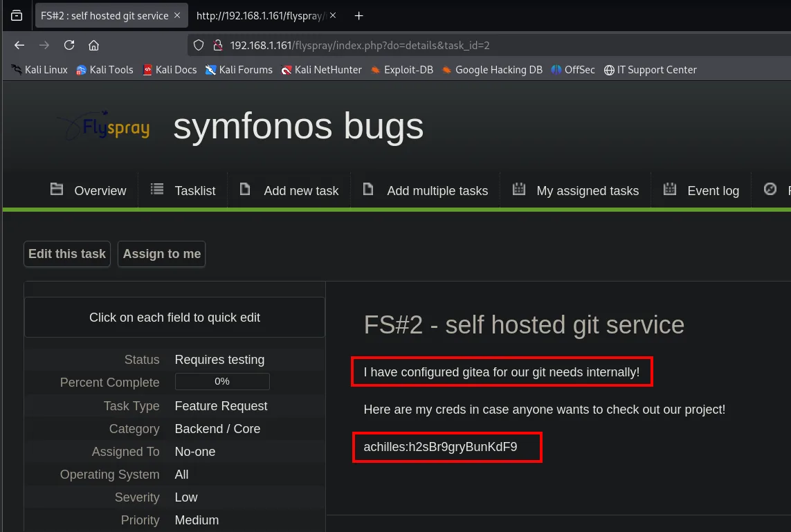Open the My assigned tasks menu item

point(576,191)
